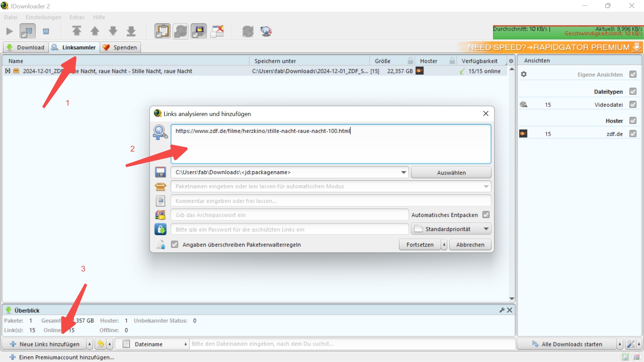
Task: Sort by the Name column header
Action: (x=126, y=61)
